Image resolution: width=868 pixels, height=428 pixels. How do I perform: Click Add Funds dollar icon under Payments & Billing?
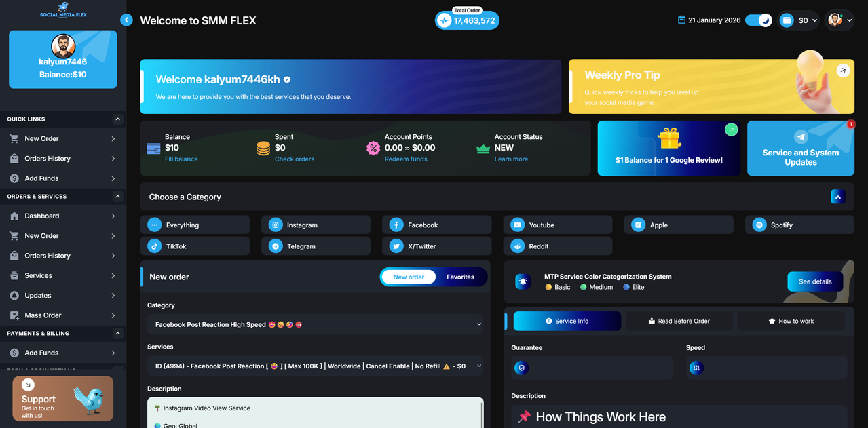14,353
